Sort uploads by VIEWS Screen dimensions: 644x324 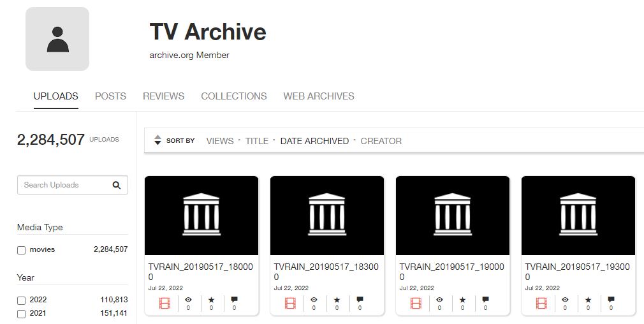[220, 141]
